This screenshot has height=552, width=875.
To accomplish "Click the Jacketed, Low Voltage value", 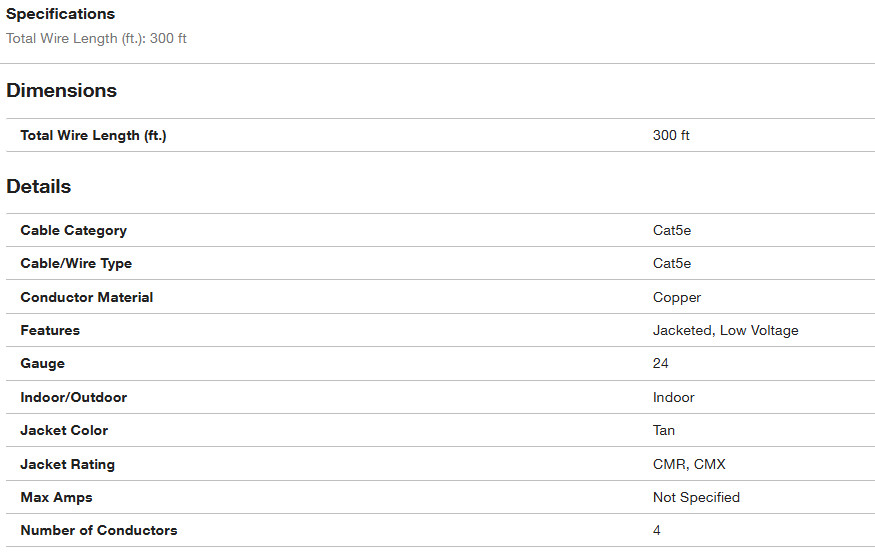I will [725, 330].
